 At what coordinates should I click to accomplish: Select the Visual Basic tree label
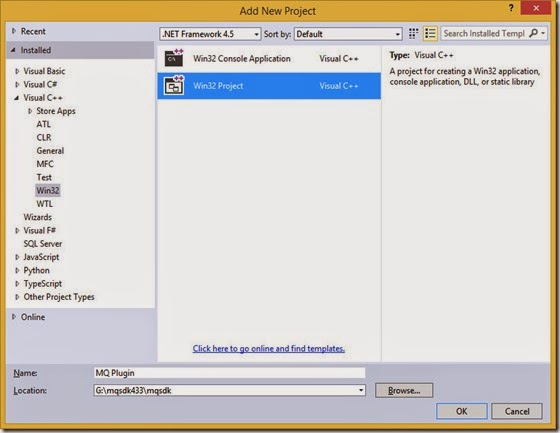pyautogui.click(x=44, y=71)
